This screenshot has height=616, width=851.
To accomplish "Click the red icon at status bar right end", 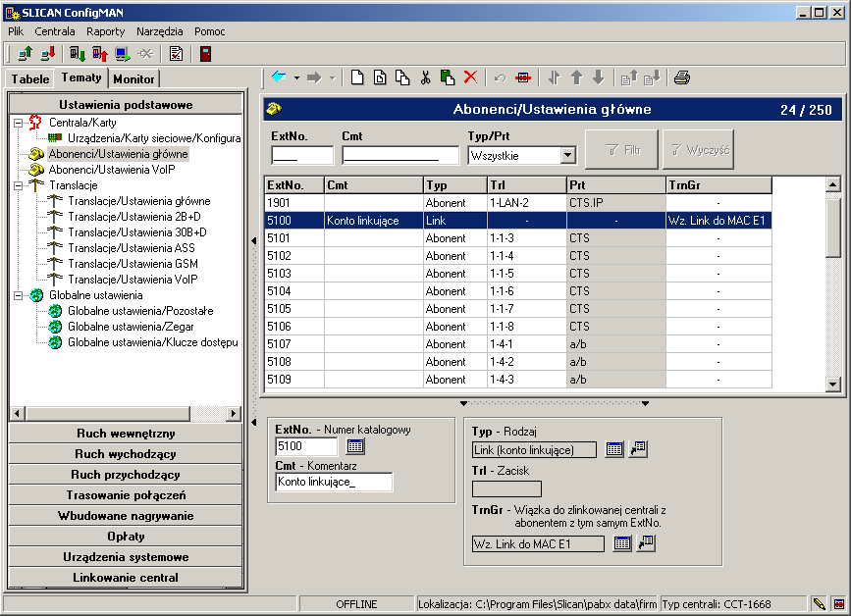I will point(839,603).
